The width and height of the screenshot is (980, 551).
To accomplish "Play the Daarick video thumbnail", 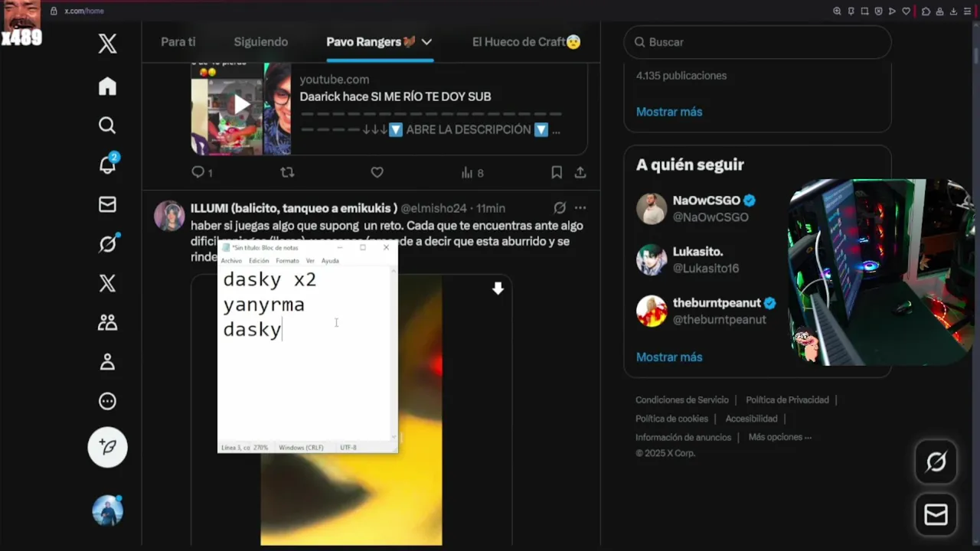I will tap(241, 105).
